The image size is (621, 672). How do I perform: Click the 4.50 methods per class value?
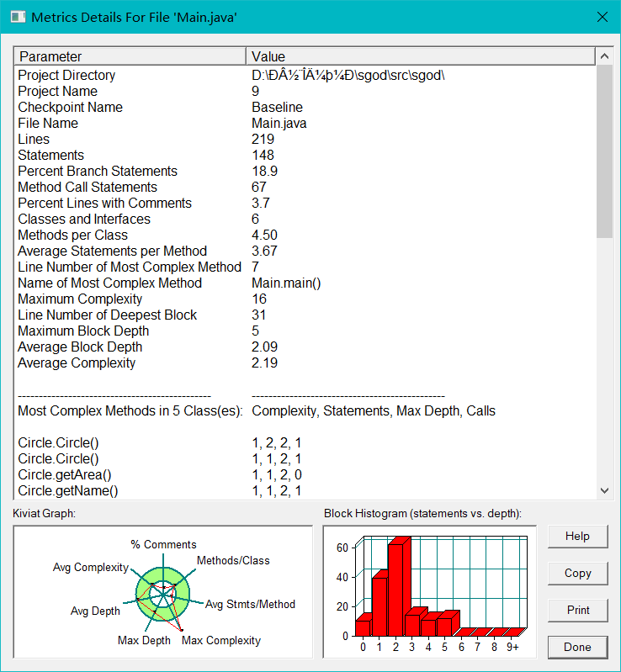click(264, 235)
